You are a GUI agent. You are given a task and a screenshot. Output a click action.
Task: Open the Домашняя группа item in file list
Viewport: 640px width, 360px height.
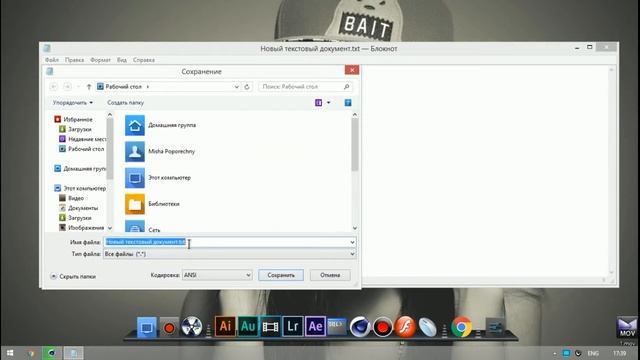[161, 125]
